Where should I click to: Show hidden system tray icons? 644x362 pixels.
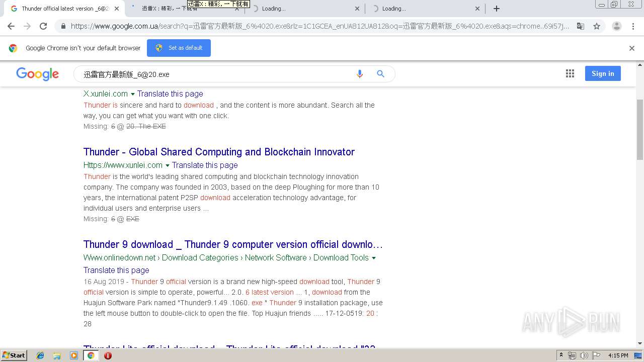(561, 355)
